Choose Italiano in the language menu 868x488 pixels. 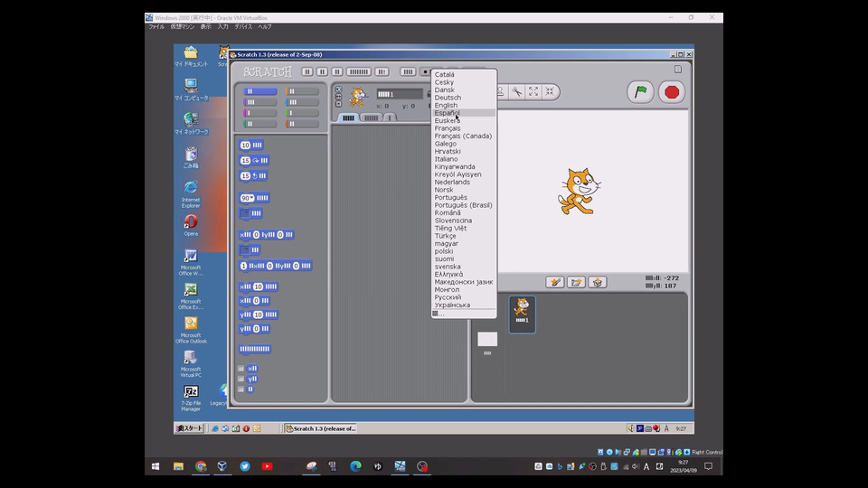click(463, 159)
